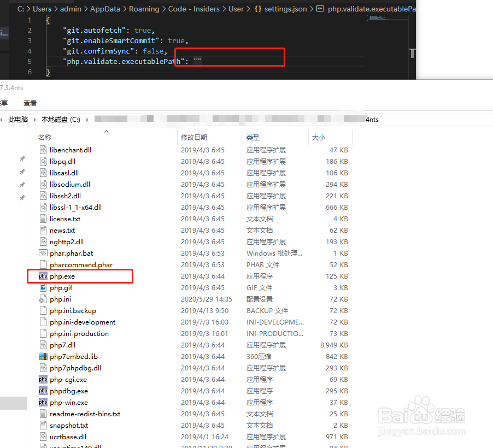Viewport: 493px width, 448px height.
Task: Click the phar.phar.bat batch file icon
Action: (43, 253)
